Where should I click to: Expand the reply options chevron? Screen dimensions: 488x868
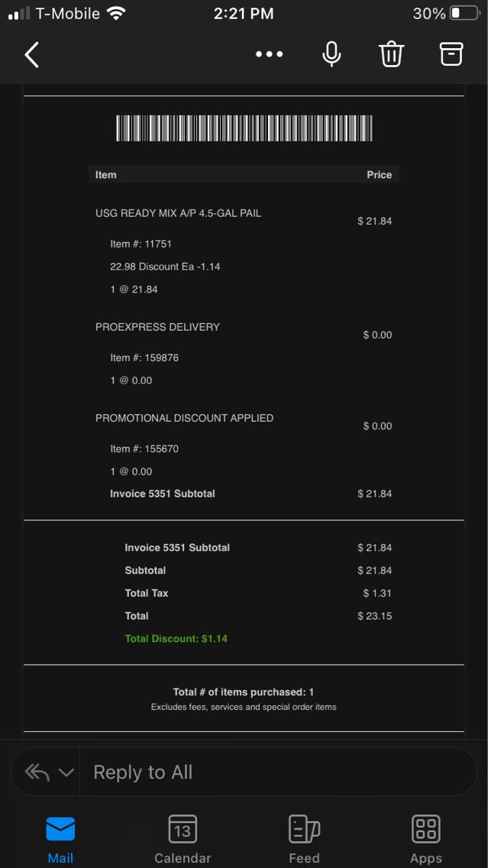click(x=66, y=772)
